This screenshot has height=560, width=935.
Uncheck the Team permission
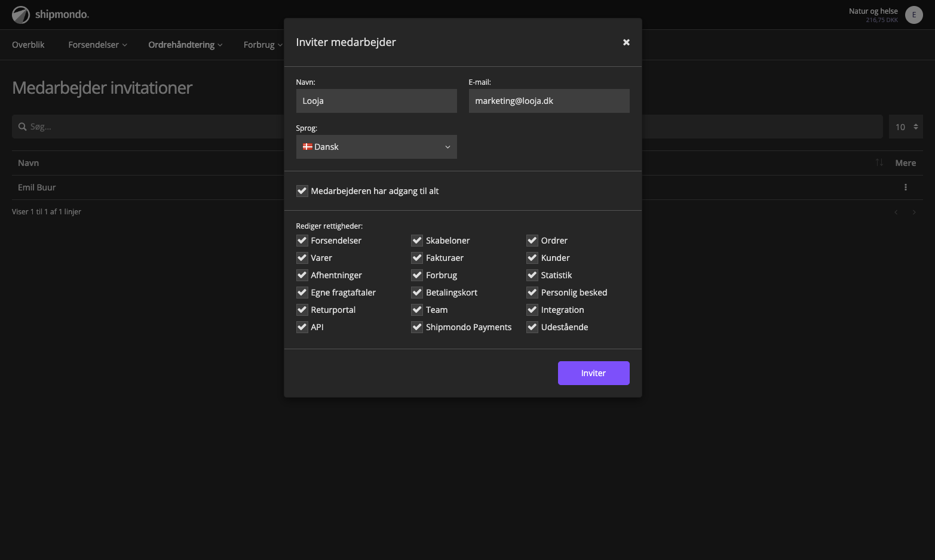click(x=417, y=310)
